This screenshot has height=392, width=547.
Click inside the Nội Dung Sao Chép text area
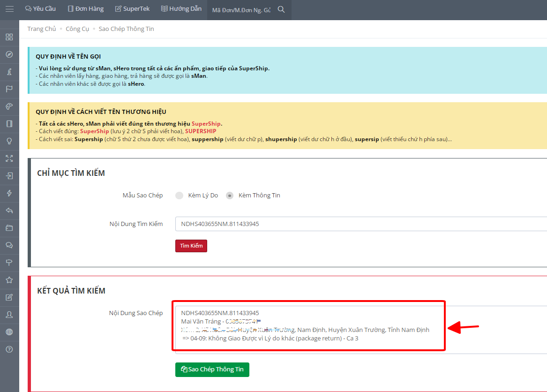(361, 330)
